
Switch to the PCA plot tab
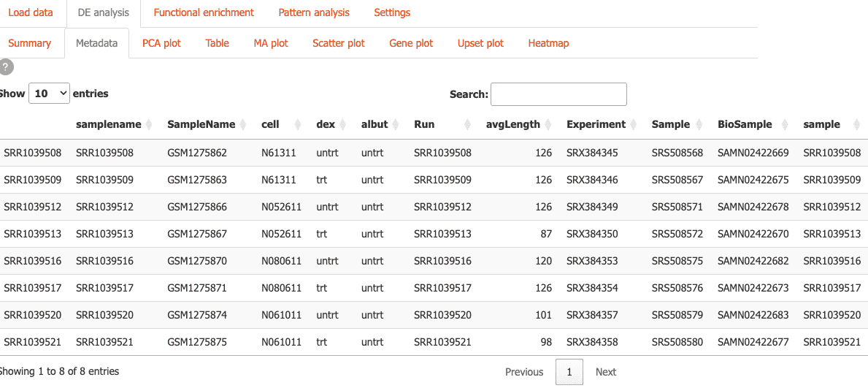161,43
